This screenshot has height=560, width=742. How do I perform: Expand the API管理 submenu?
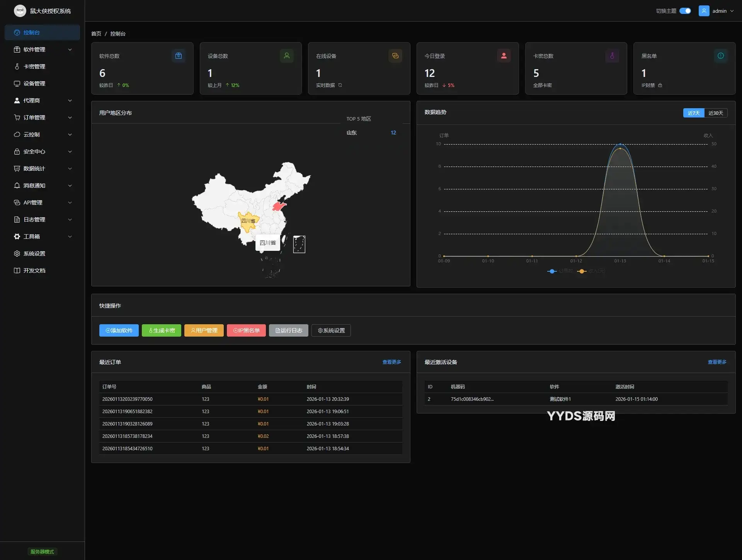click(43, 203)
